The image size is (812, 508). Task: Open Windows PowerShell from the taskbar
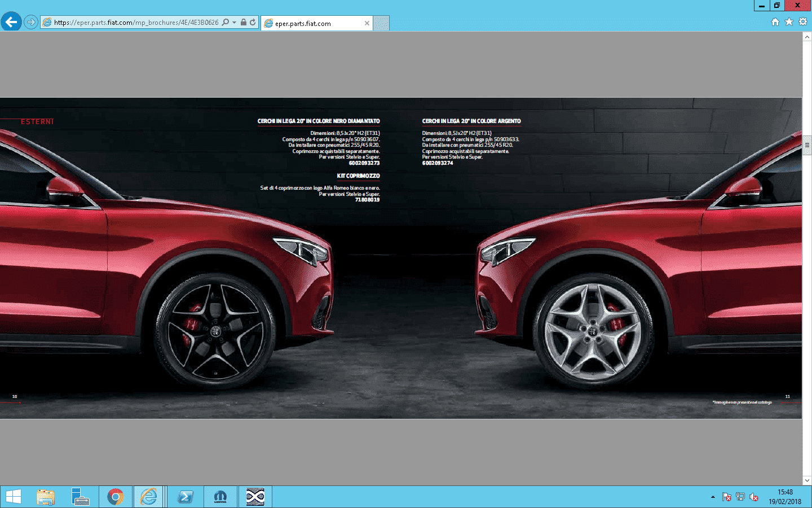(186, 497)
